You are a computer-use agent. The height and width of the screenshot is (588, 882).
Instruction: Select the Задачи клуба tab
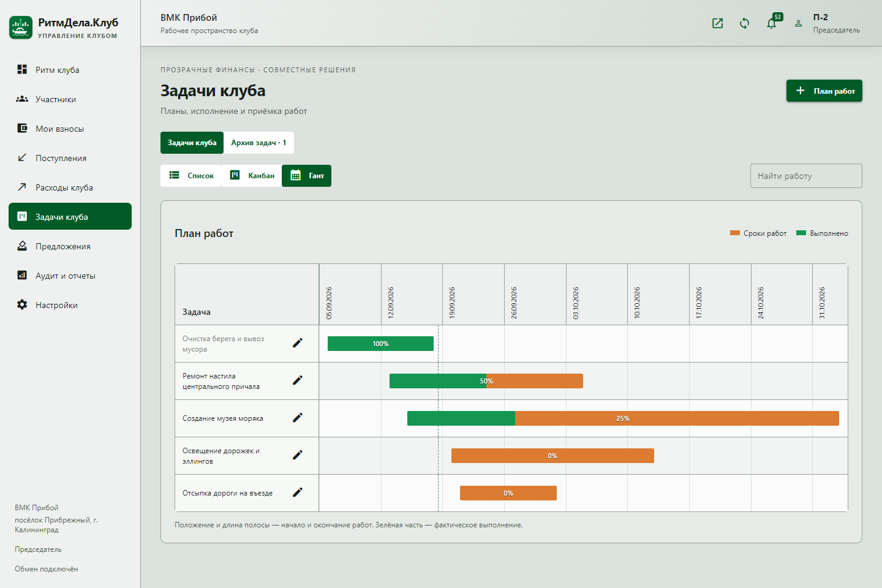(192, 143)
